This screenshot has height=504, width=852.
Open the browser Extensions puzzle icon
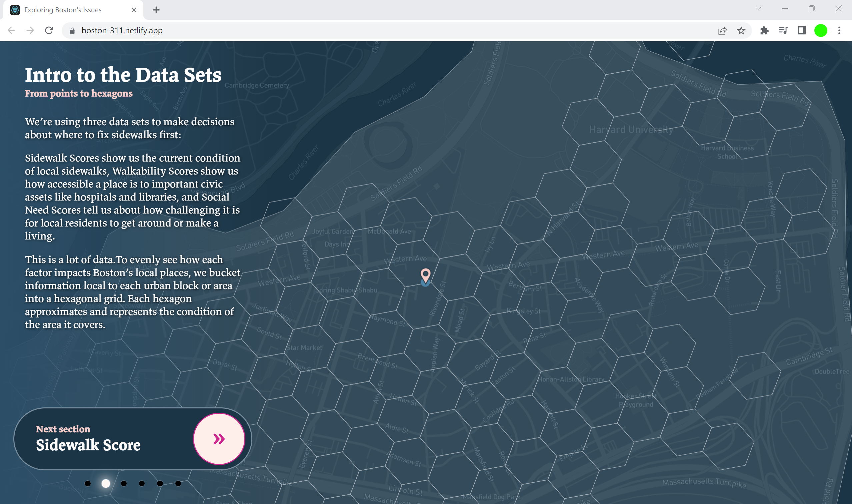(764, 31)
